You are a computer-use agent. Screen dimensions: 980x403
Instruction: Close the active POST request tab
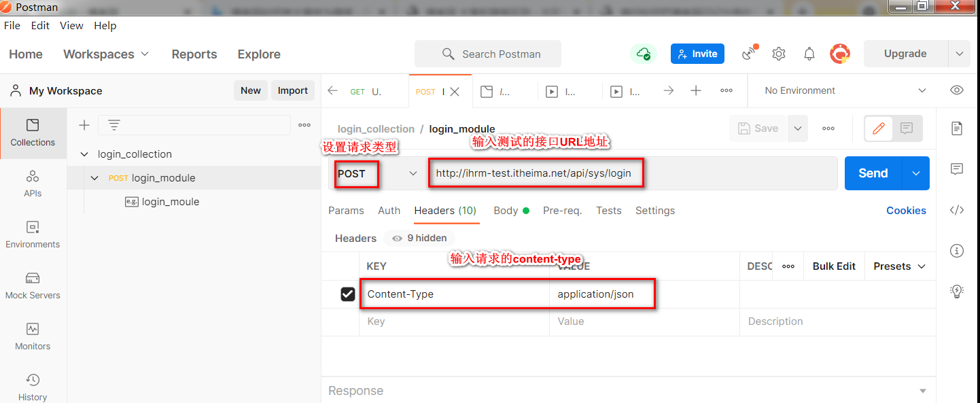point(455,92)
